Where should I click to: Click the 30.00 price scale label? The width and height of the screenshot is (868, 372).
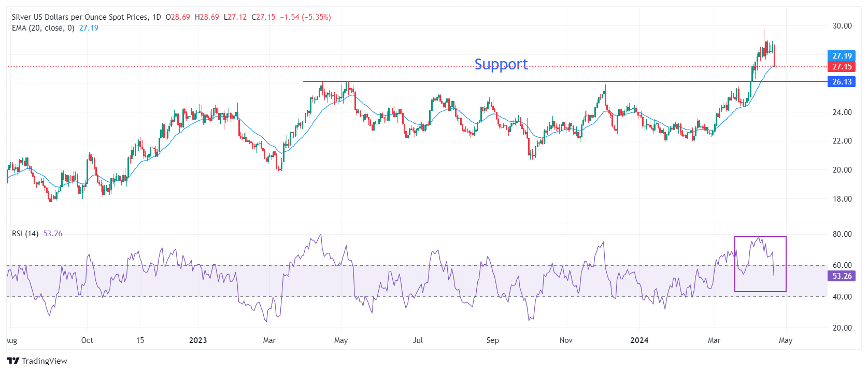(842, 26)
